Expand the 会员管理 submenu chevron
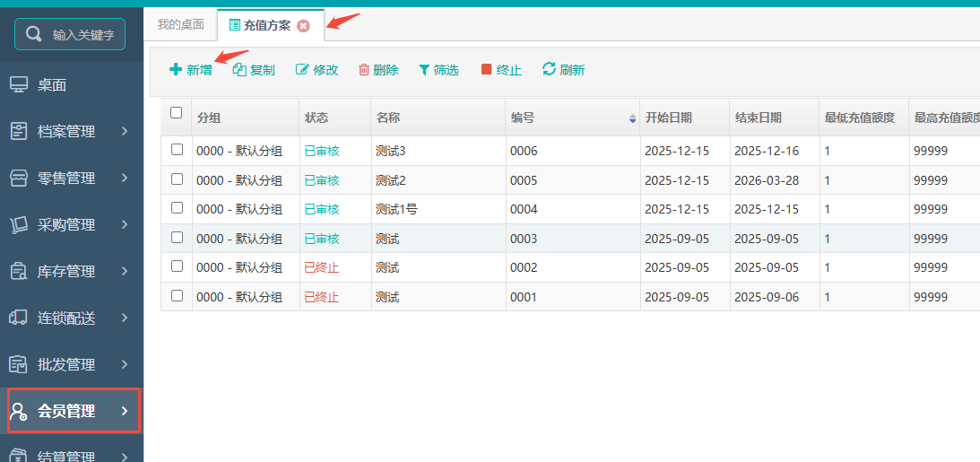Image resolution: width=980 pixels, height=462 pixels. [125, 411]
